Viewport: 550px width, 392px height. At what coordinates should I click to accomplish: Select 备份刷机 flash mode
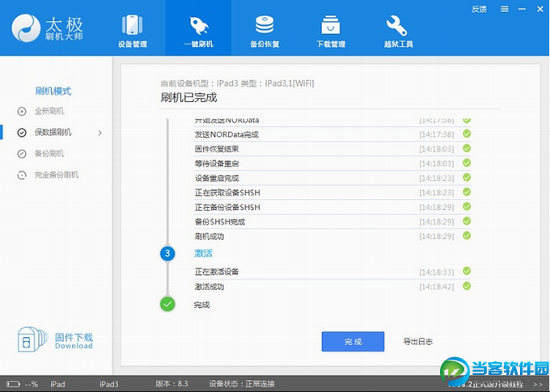(x=49, y=153)
